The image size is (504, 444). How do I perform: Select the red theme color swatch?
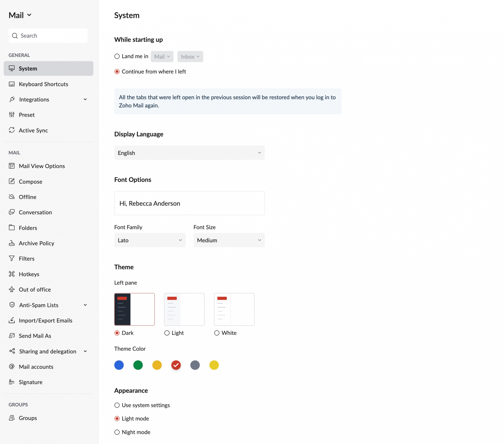[176, 365]
